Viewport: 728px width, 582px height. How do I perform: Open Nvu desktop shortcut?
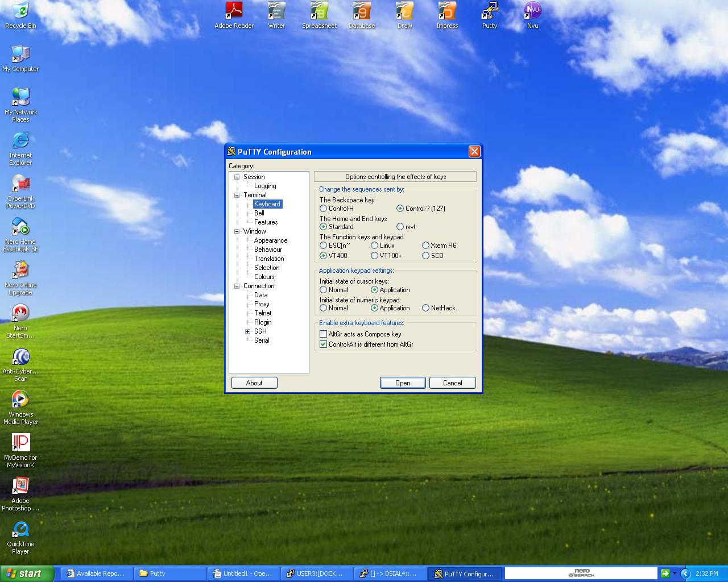click(532, 16)
